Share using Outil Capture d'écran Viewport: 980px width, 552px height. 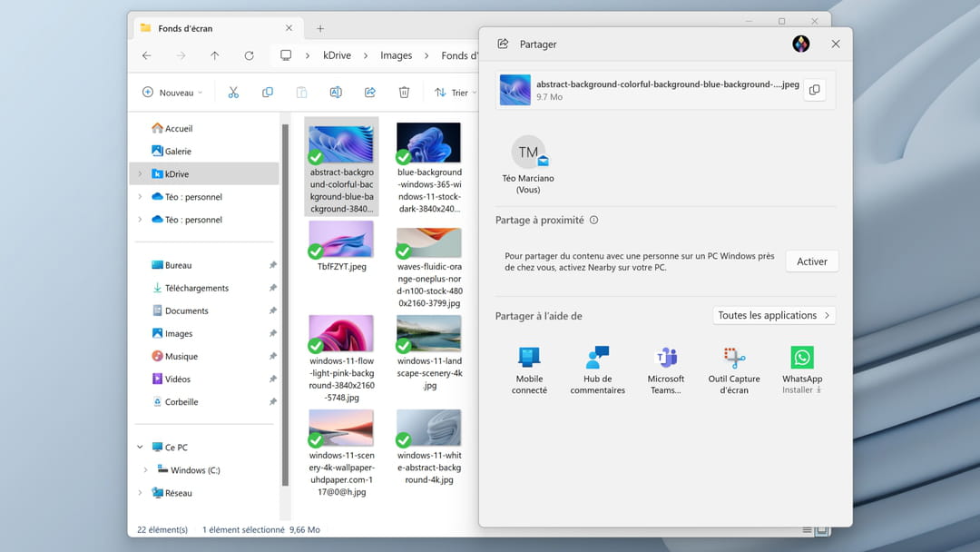click(x=734, y=370)
